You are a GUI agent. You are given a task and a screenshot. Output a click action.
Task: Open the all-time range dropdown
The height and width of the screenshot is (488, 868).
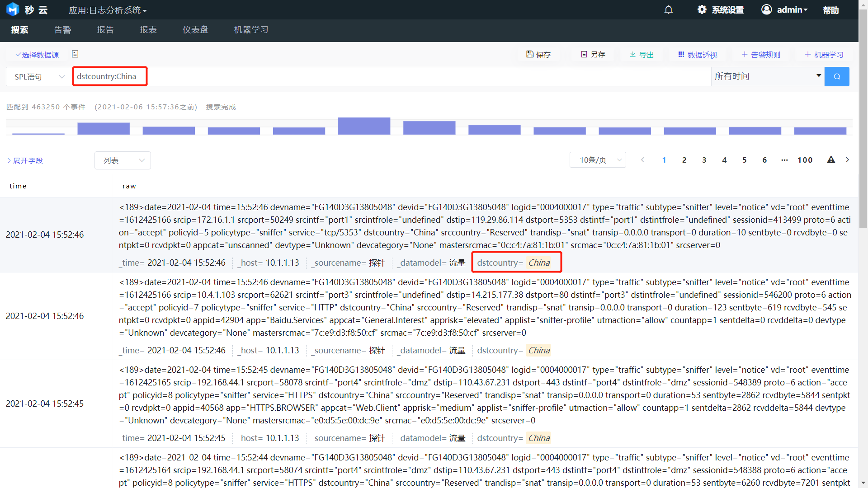pos(767,76)
